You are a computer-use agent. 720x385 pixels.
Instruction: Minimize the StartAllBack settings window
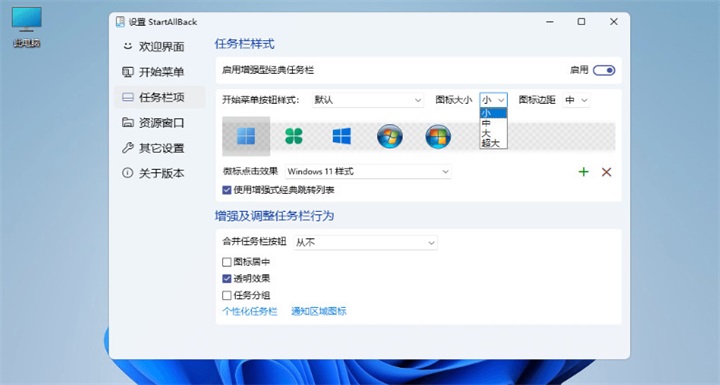coord(550,22)
